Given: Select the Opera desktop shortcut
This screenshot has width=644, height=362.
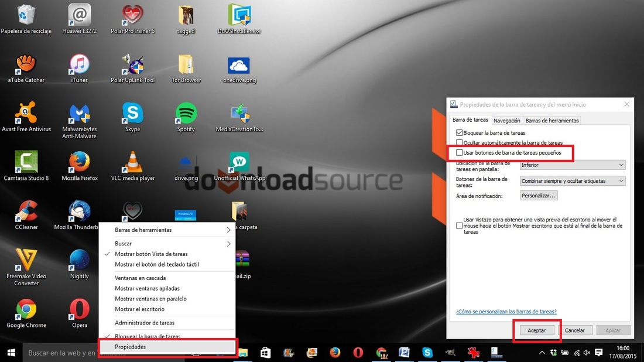Looking at the screenshot, I should click(x=79, y=313).
